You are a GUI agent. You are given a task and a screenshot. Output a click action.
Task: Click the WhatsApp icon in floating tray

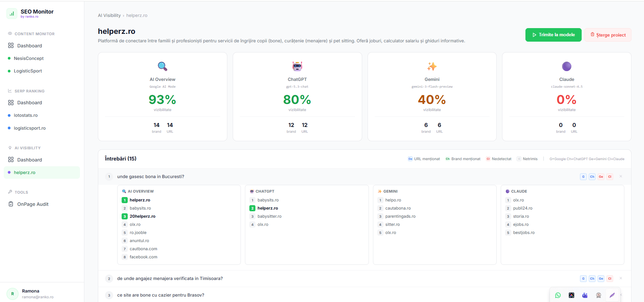(x=558, y=295)
